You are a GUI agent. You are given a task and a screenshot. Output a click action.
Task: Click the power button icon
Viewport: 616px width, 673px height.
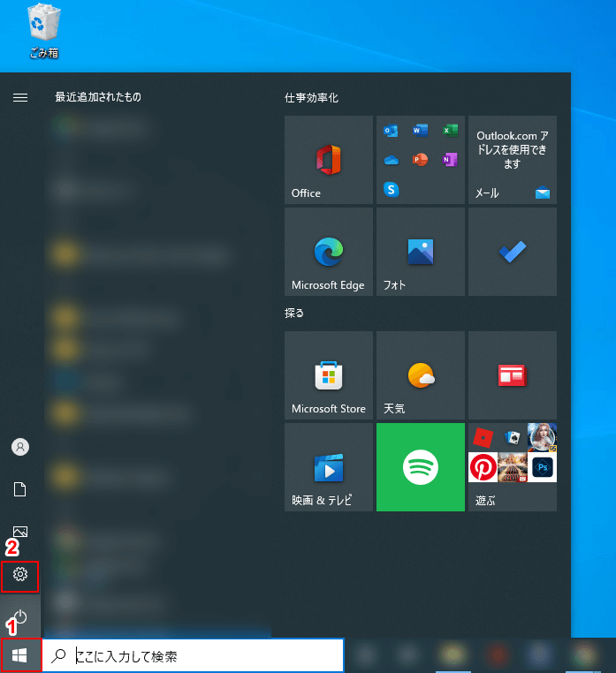point(20,617)
